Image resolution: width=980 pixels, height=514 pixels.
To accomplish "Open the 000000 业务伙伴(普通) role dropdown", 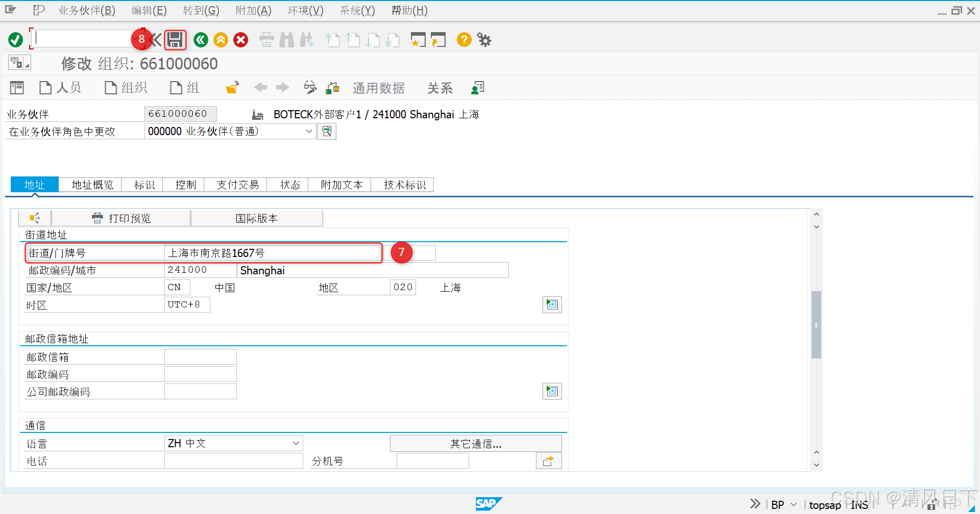I will click(308, 131).
